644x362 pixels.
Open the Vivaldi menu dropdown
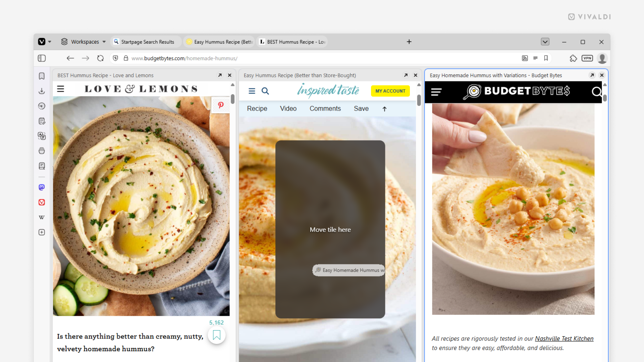click(x=44, y=42)
